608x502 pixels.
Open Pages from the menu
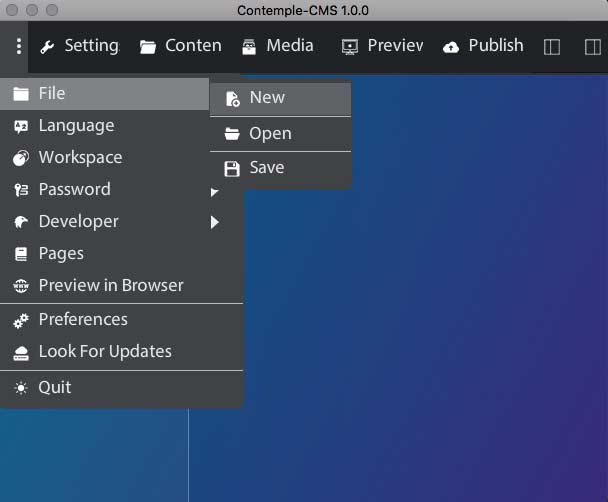[x=61, y=253]
